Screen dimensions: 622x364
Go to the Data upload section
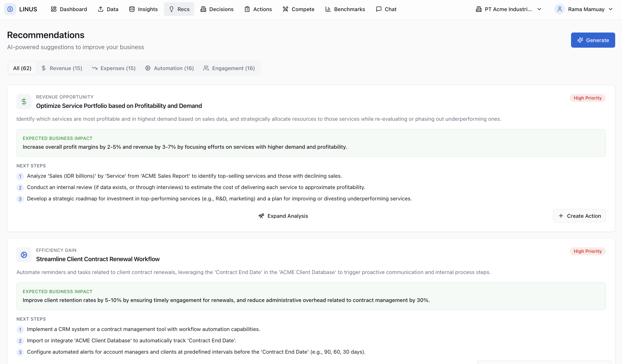coord(108,9)
